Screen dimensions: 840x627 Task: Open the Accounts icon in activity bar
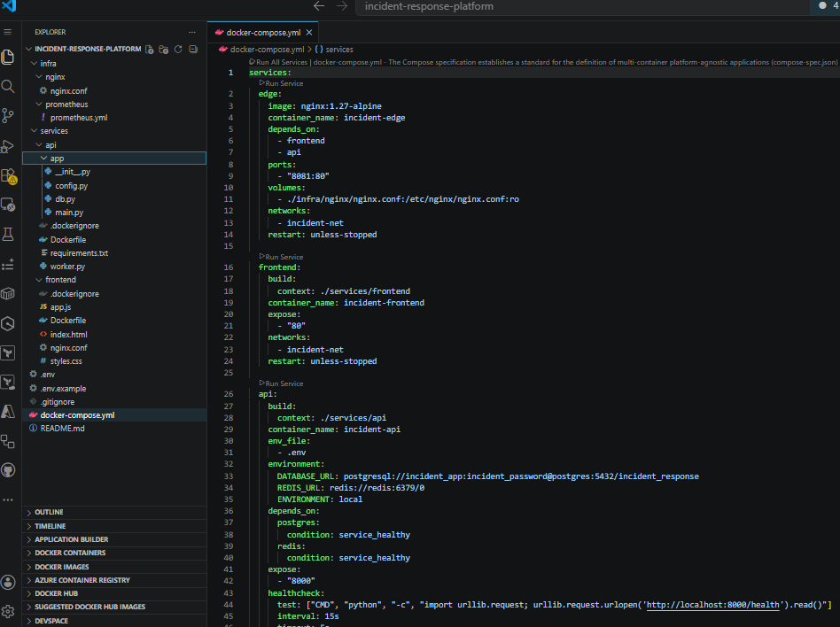8,582
